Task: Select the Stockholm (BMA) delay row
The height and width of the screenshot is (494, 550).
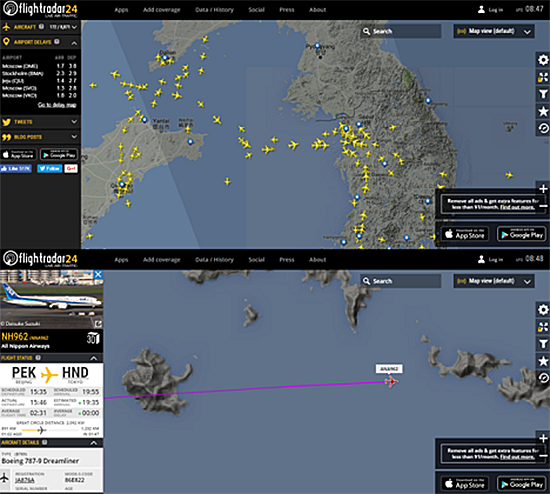Action: pos(39,73)
